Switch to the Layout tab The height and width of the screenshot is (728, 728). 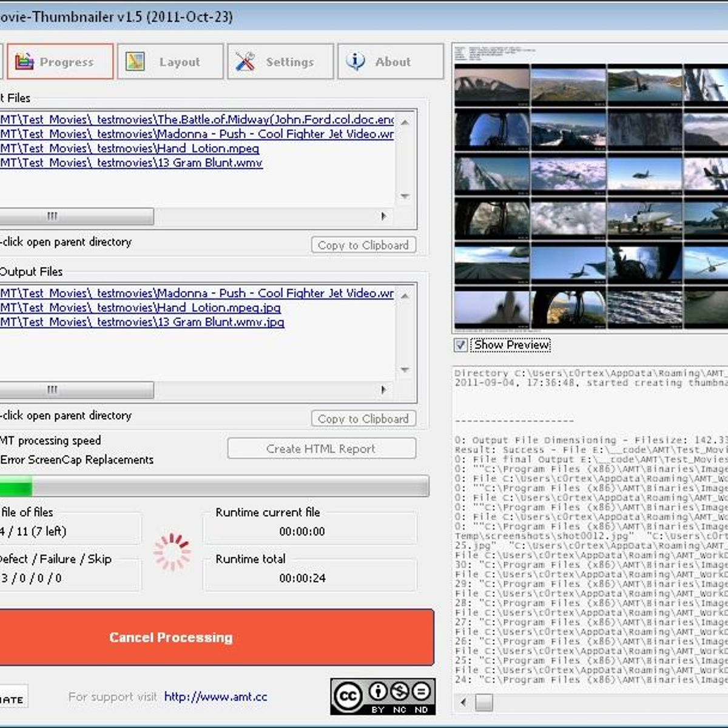click(x=170, y=61)
